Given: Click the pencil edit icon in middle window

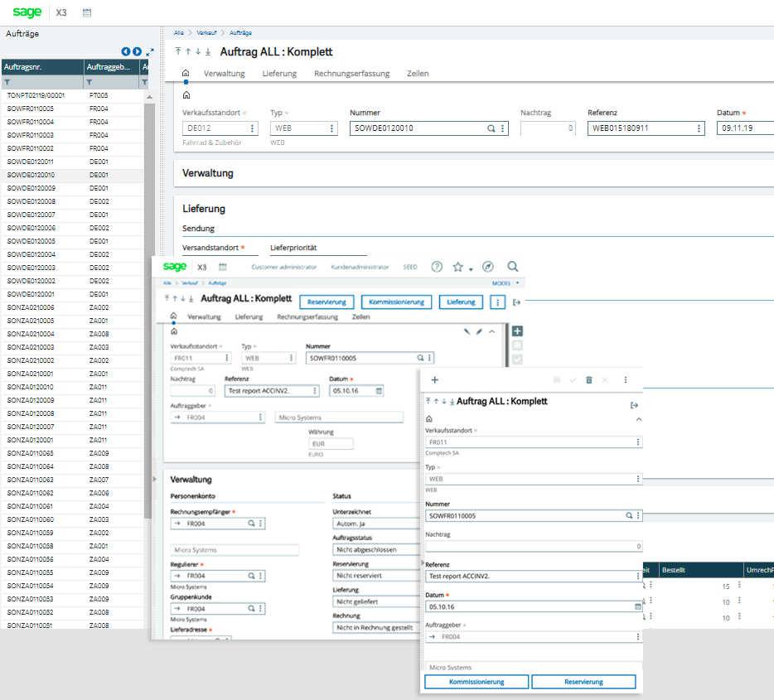Looking at the screenshot, I should coord(479,331).
